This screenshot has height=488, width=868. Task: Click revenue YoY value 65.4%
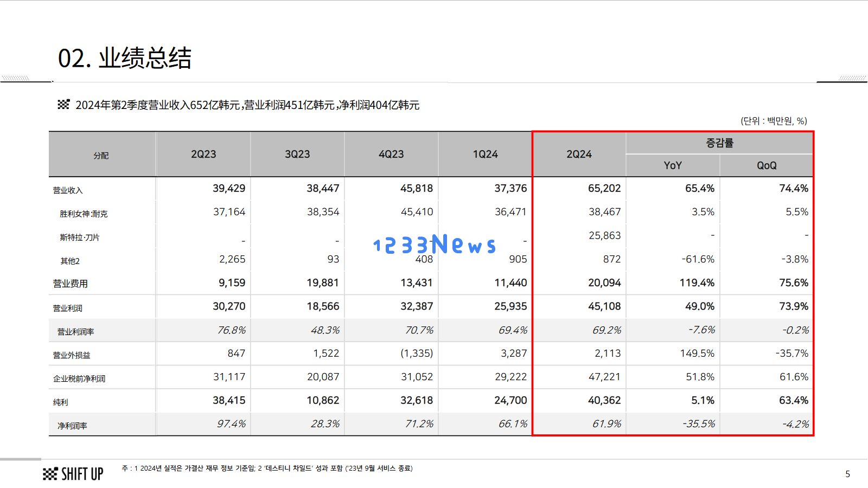pos(700,189)
